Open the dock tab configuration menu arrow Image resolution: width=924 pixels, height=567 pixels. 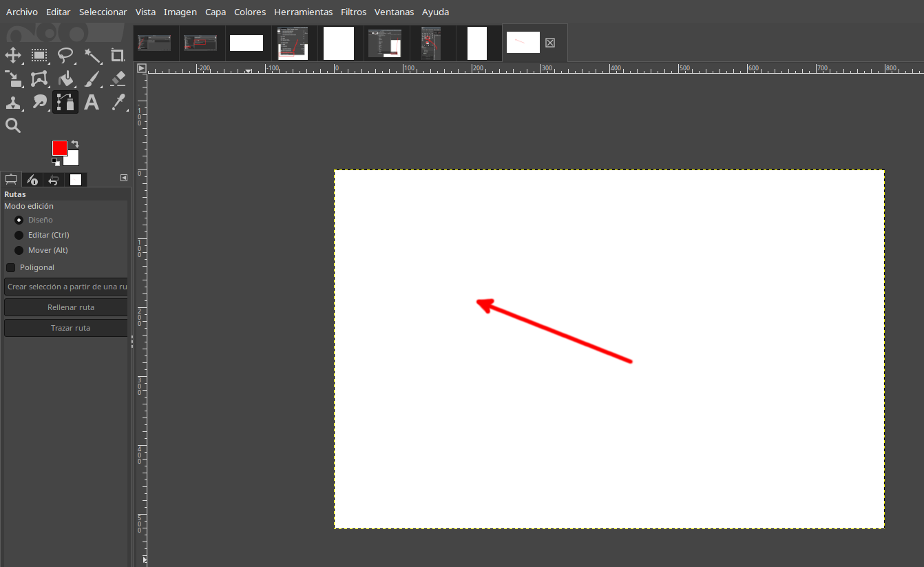coord(124,178)
